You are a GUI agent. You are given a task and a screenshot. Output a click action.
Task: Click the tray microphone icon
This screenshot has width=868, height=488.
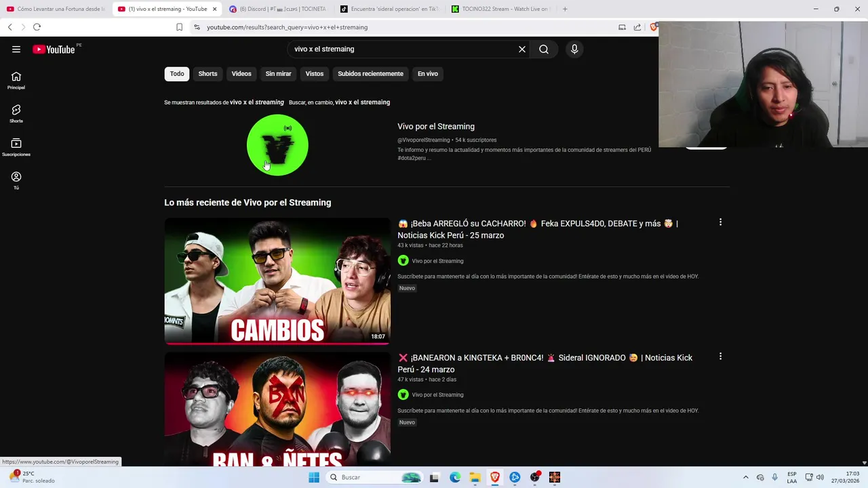point(775,477)
